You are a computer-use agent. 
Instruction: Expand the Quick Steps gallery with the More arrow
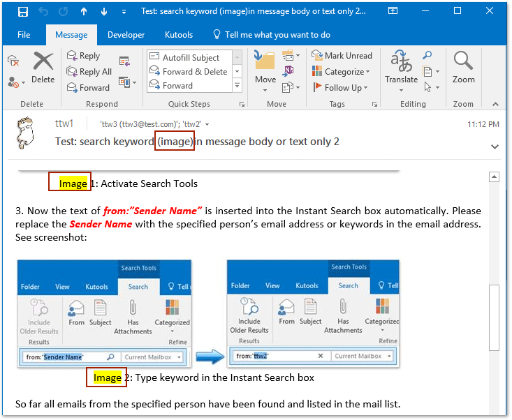point(237,85)
